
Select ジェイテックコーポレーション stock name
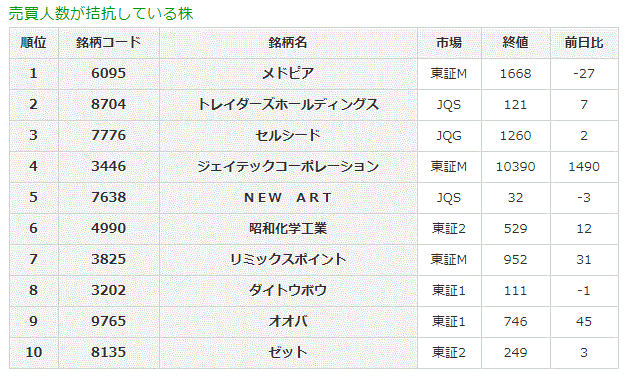pyautogui.click(x=288, y=166)
